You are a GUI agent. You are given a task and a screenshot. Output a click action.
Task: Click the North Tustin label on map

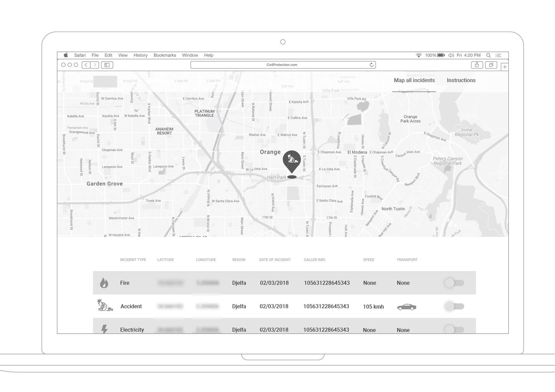click(393, 209)
